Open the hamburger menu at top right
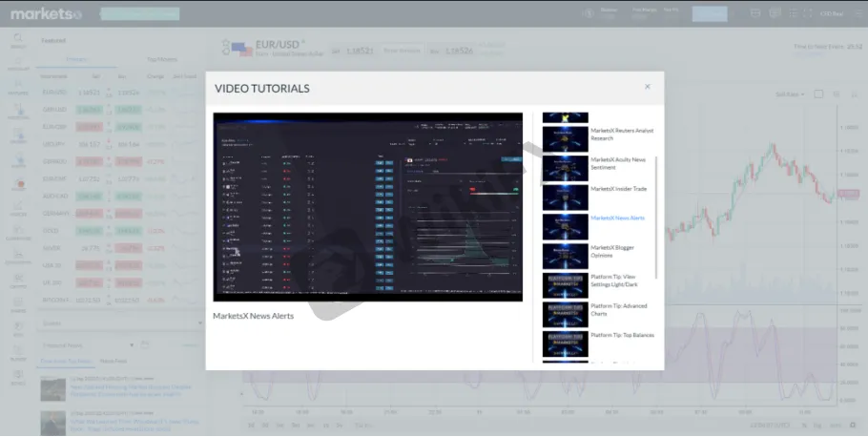Viewport: 868px width, 437px height. point(859,14)
